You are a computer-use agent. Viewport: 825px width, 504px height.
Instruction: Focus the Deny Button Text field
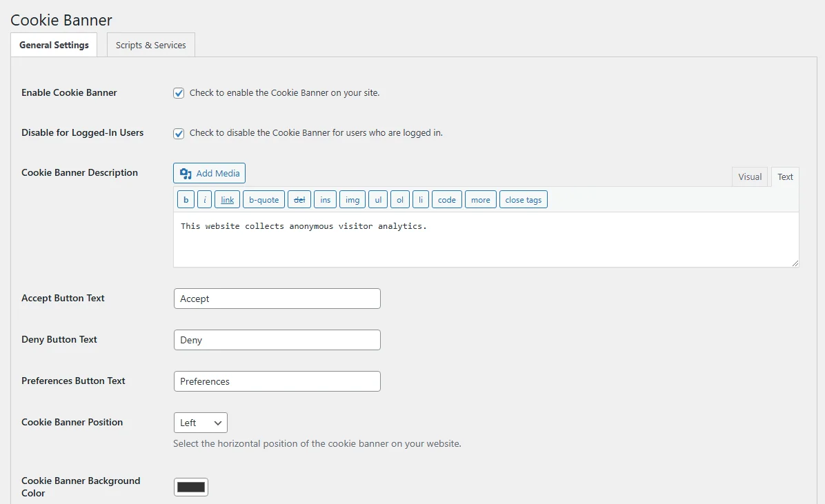[277, 340]
